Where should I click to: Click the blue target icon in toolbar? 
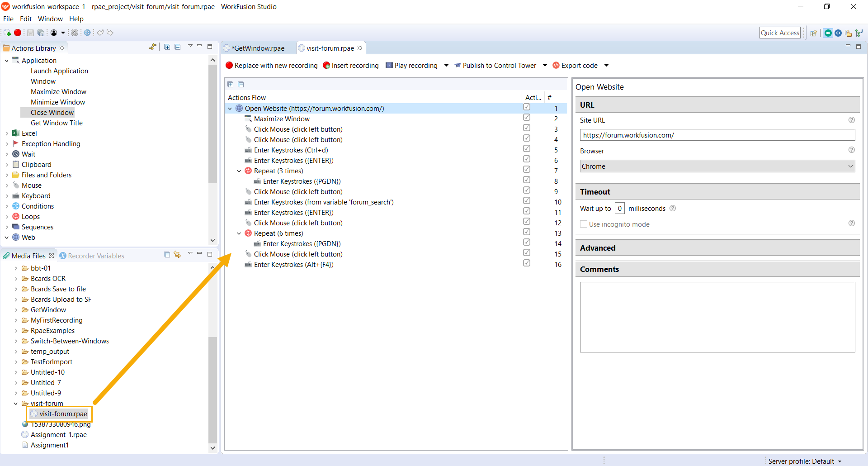coord(87,33)
